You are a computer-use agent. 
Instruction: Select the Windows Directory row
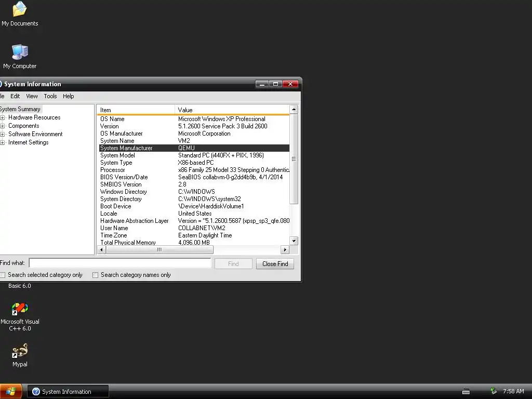click(x=194, y=192)
